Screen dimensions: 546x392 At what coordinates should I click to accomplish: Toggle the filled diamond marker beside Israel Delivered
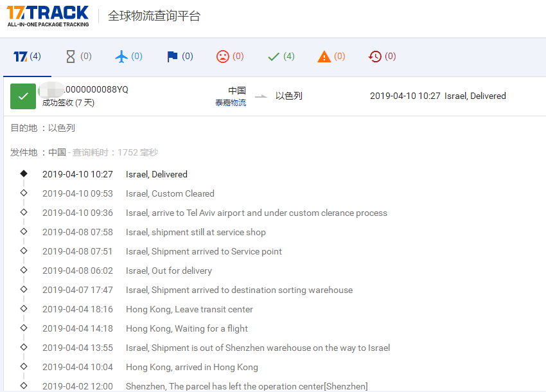coord(24,174)
